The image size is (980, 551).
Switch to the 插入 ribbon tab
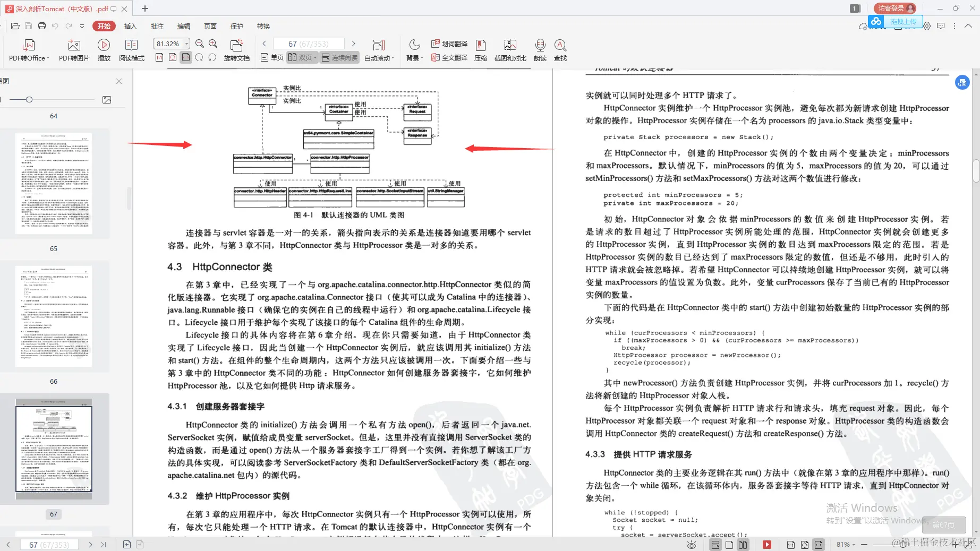click(131, 25)
